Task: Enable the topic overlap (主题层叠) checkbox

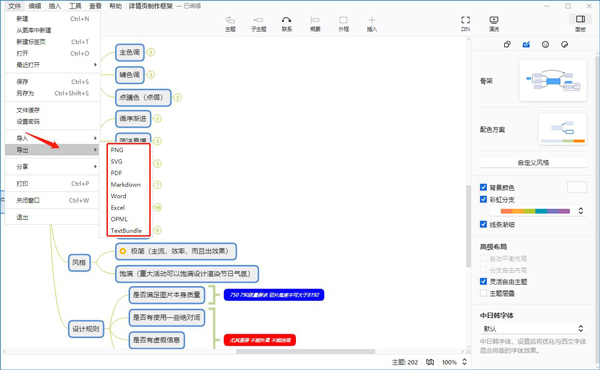Action: [483, 293]
